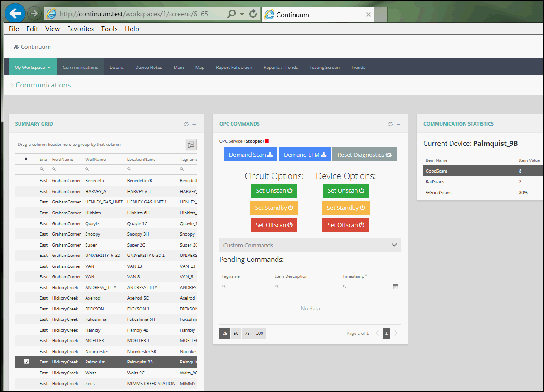Toggle the select-all checkbox in grid header
The width and height of the screenshot is (544, 392).
tap(26, 159)
